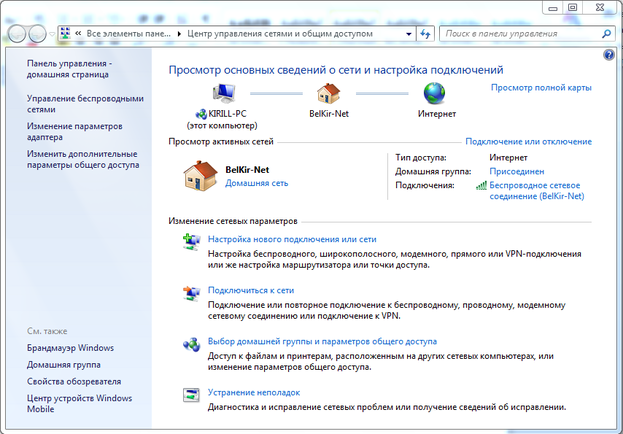This screenshot has width=623, height=434.
Task: Open Беспроводное сетевое соединение (BelKir-Net) link
Action: pyautogui.click(x=537, y=191)
